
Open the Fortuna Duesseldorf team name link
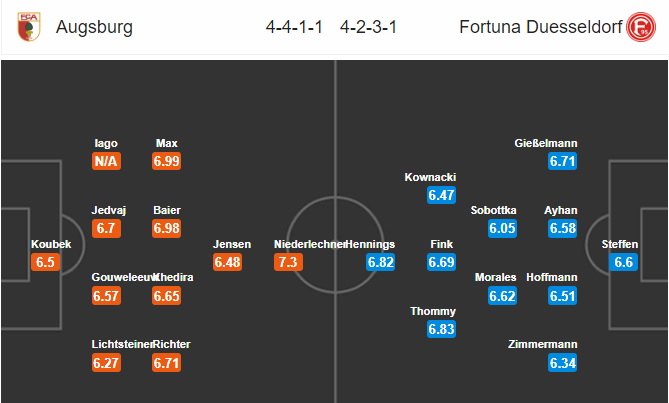(x=541, y=27)
